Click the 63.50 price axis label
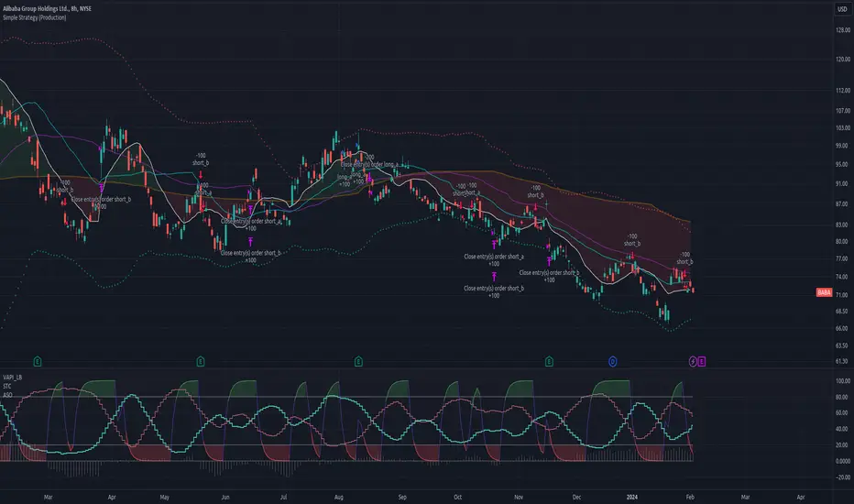This screenshot has width=854, height=504. [x=843, y=345]
